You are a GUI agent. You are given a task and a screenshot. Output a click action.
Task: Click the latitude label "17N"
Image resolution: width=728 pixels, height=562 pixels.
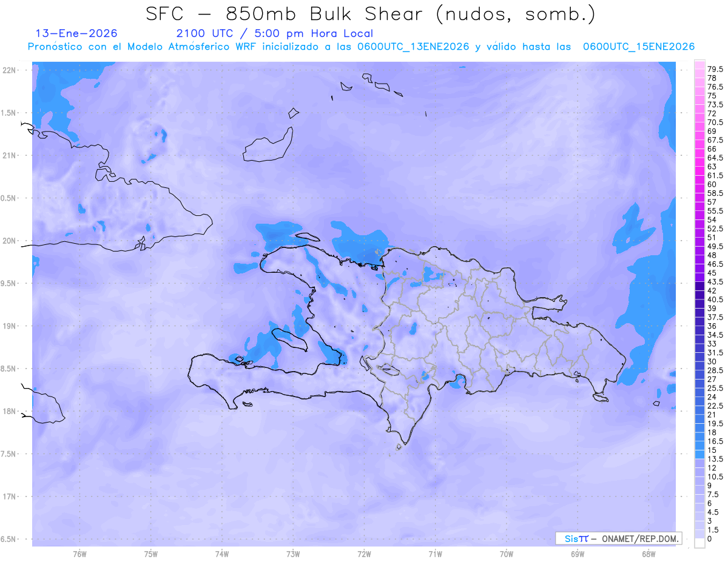(10, 497)
